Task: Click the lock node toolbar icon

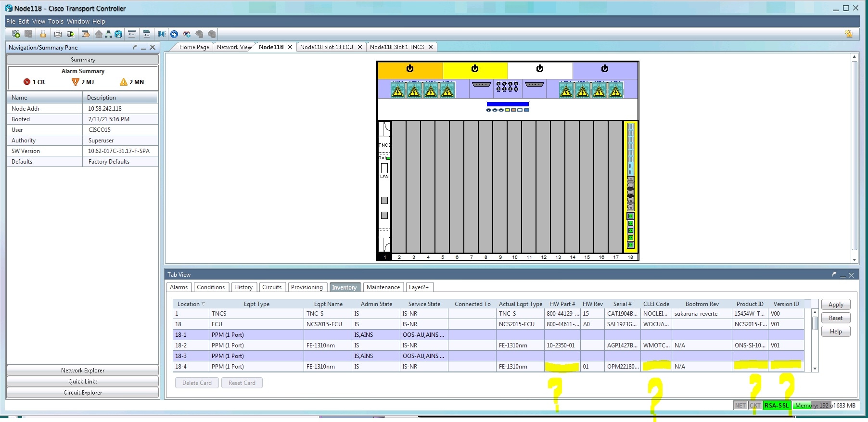Action: (43, 34)
